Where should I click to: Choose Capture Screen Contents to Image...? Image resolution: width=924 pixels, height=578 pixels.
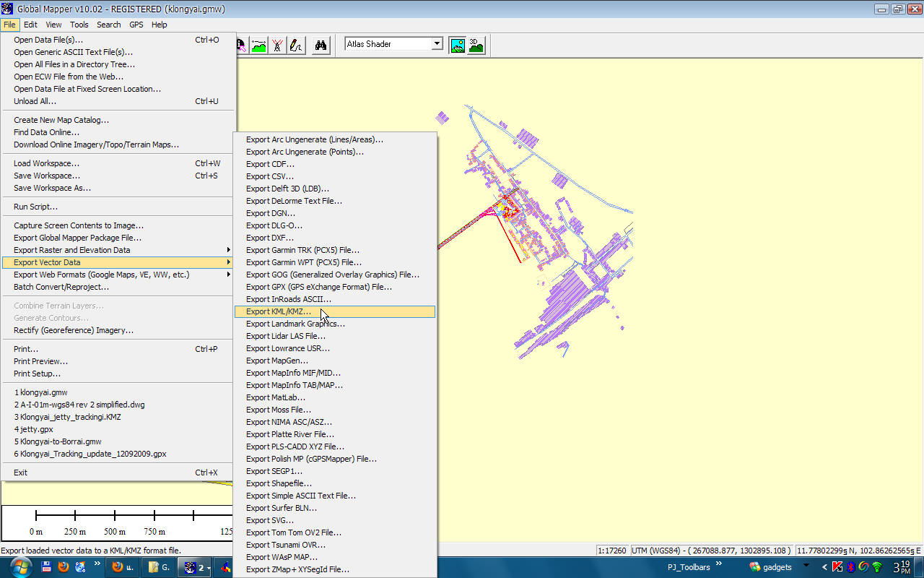click(118, 225)
